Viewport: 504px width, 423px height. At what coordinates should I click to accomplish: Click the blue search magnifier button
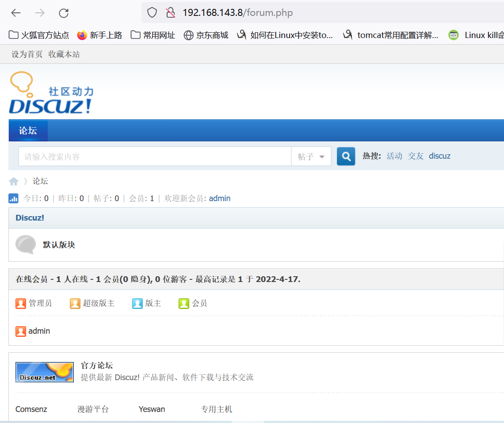coord(346,156)
